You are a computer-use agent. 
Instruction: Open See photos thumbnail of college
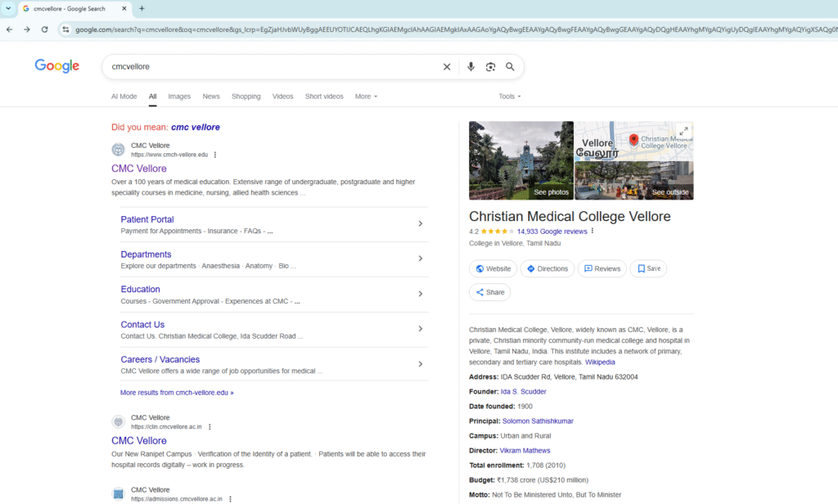tap(521, 160)
